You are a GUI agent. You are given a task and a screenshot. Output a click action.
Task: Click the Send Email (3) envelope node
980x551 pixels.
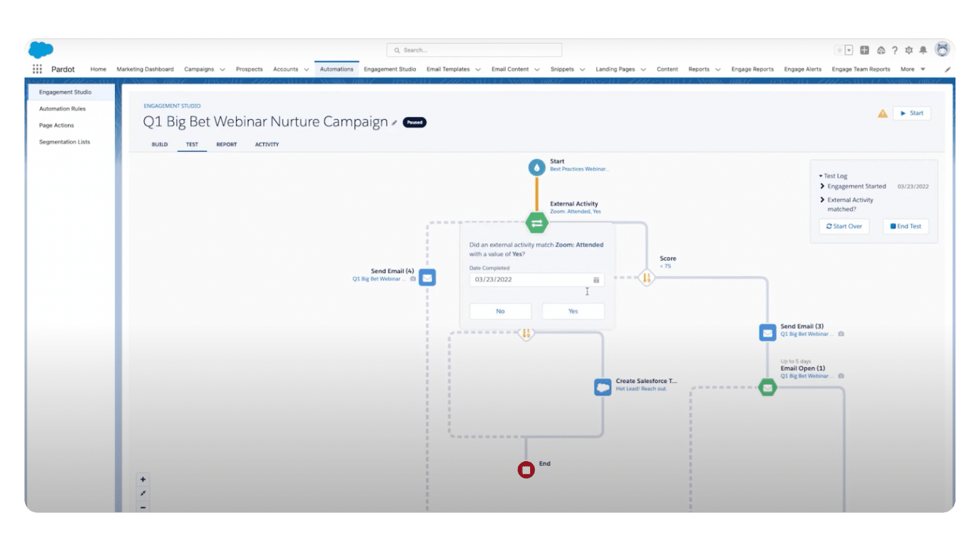pyautogui.click(x=768, y=333)
